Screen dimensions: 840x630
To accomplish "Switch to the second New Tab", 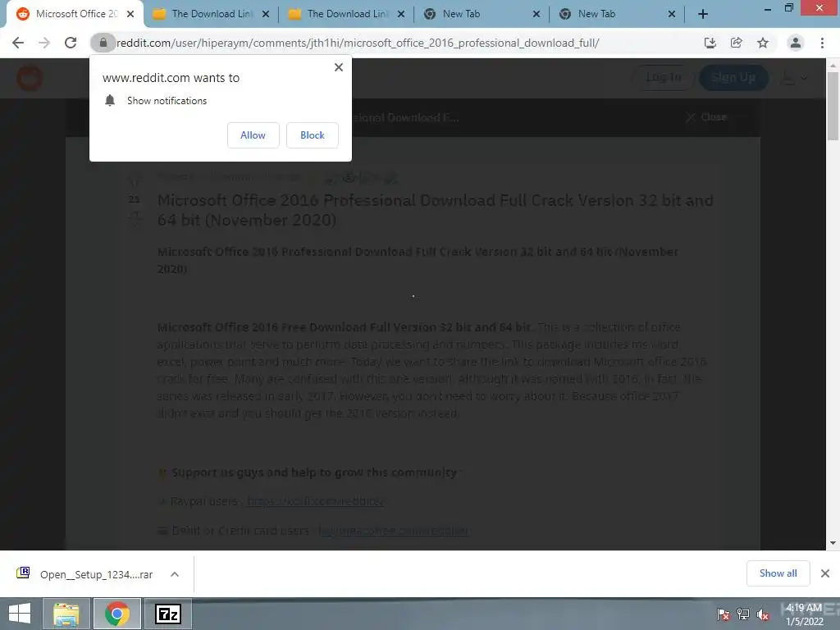I will [617, 14].
